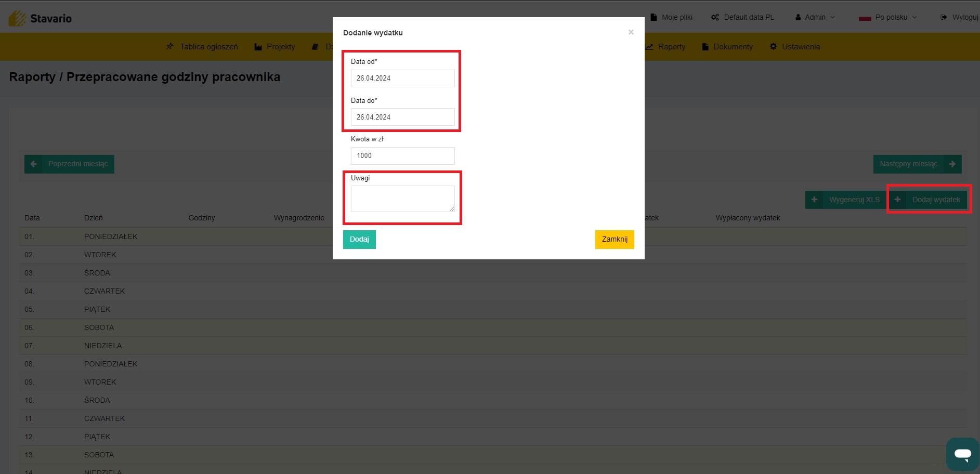
Task: Click the Raporty chart icon
Action: pos(649,47)
